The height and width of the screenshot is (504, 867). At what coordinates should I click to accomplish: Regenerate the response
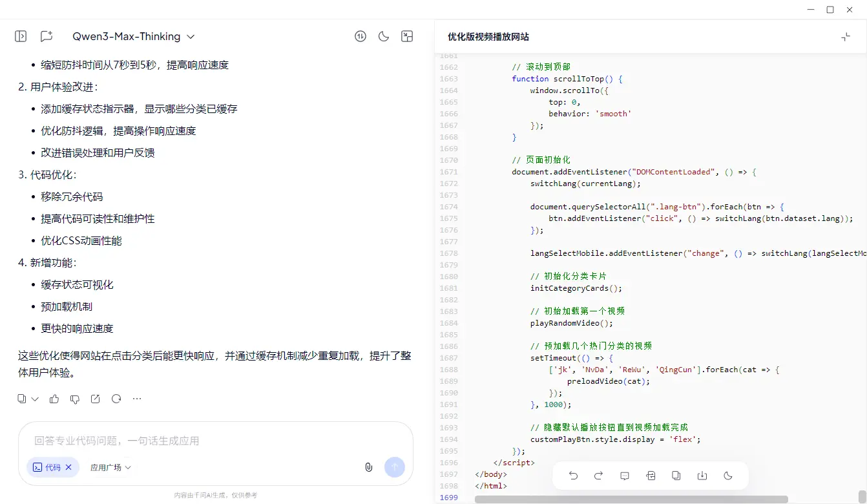coord(116,399)
